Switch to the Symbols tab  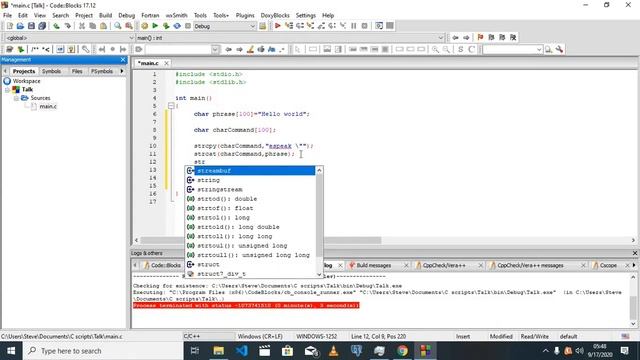[x=51, y=71]
